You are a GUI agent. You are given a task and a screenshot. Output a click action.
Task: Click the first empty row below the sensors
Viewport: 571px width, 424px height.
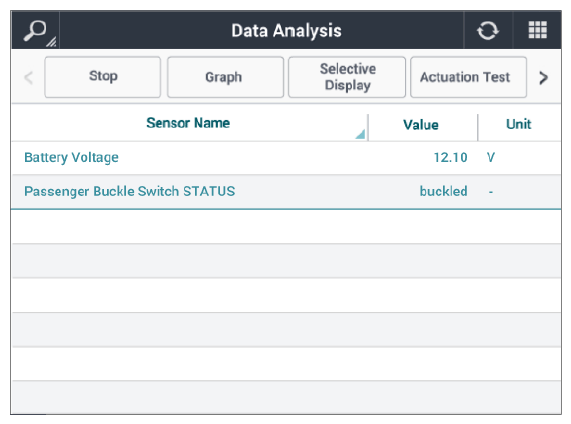tap(286, 227)
